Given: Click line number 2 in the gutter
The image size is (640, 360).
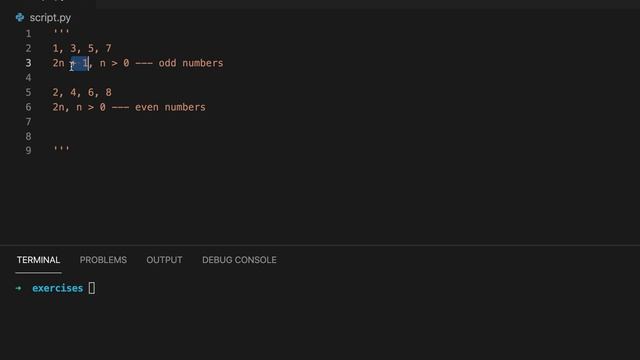Looking at the screenshot, I should (28, 49).
